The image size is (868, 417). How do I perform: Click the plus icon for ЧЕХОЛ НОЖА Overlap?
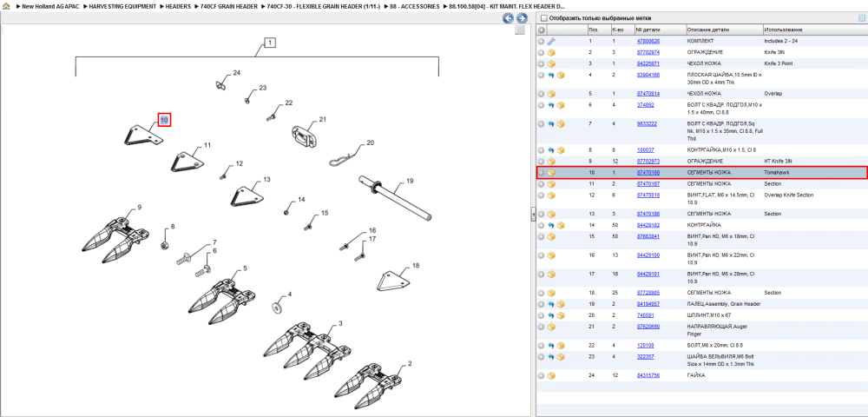click(x=541, y=94)
